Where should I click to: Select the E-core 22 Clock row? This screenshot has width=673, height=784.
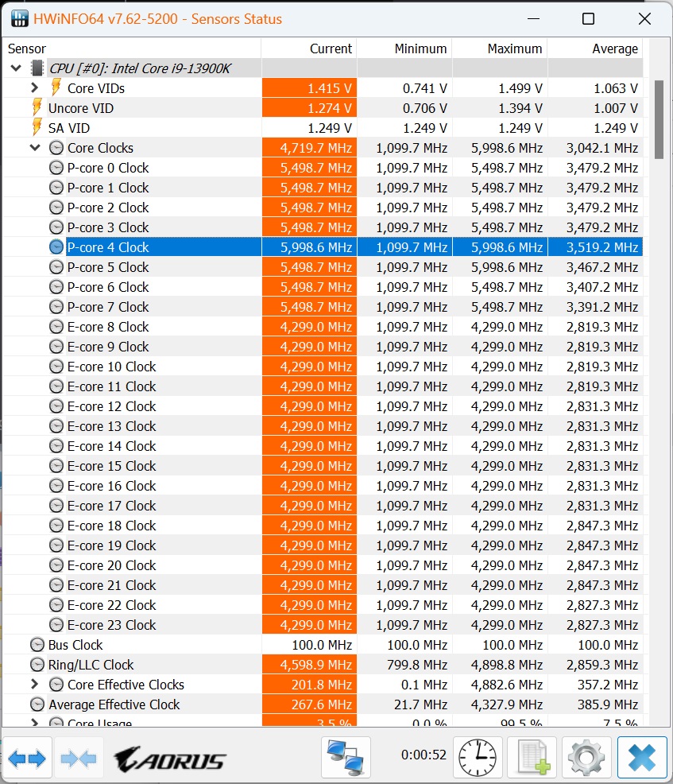pyautogui.click(x=323, y=605)
